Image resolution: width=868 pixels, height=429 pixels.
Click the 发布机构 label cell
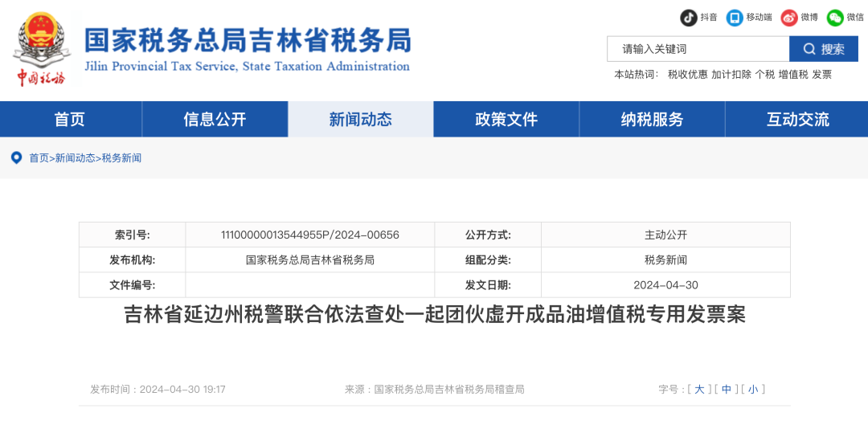click(133, 259)
